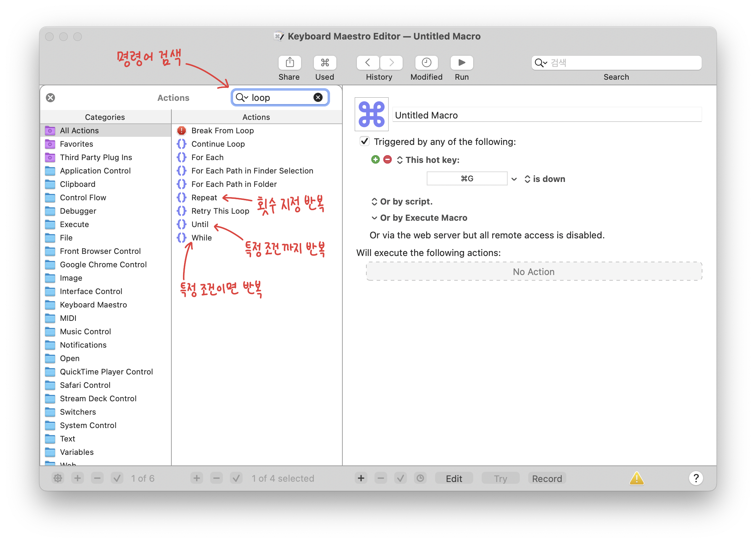Select the Continue Loop action
Screen dimensions: 756x543
(257, 144)
